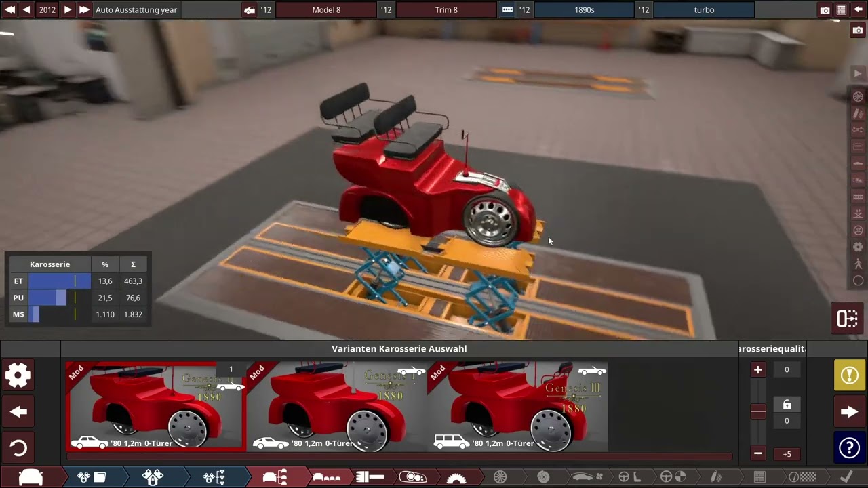This screenshot has width=868, height=488.
Task: Click the 2012 year field
Action: coord(47,10)
